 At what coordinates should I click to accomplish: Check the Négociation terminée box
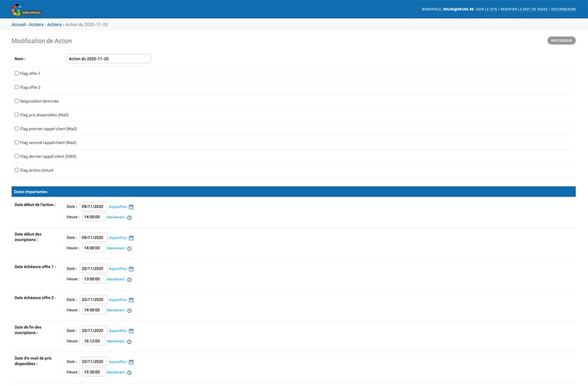click(17, 101)
